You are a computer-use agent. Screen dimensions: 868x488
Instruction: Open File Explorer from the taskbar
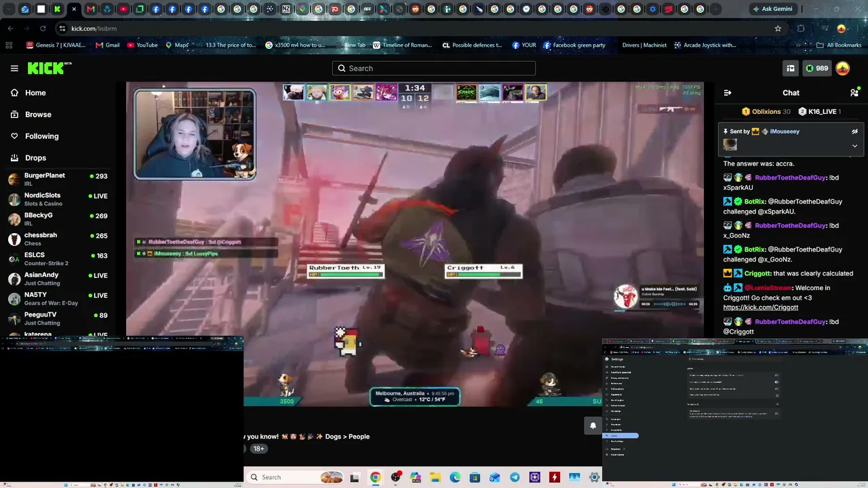435,477
